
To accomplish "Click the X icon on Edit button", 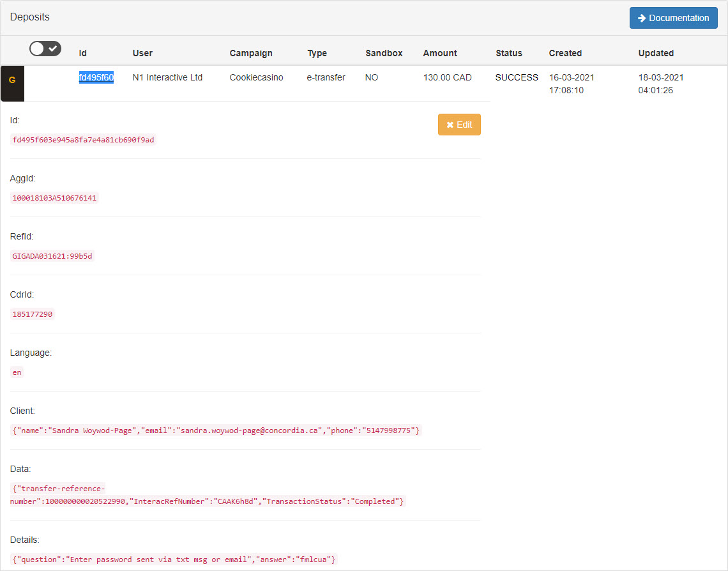I will pos(450,125).
